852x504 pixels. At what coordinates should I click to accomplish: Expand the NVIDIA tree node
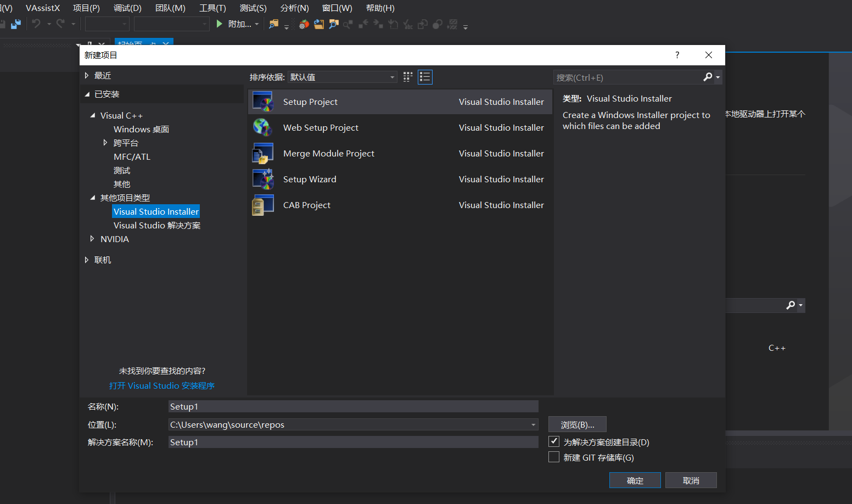tap(92, 239)
